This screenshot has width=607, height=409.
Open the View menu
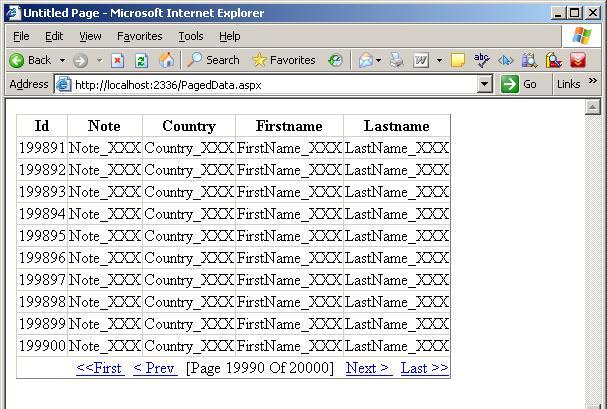(90, 36)
